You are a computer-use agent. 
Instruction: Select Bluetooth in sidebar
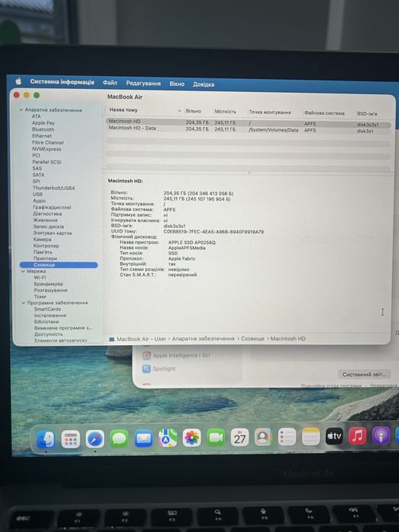[x=43, y=129]
